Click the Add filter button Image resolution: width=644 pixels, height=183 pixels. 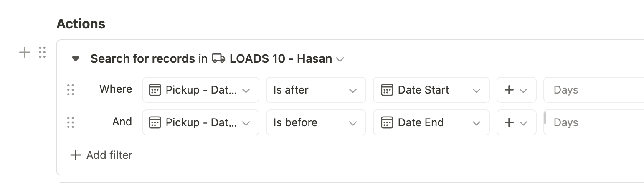pos(101,155)
